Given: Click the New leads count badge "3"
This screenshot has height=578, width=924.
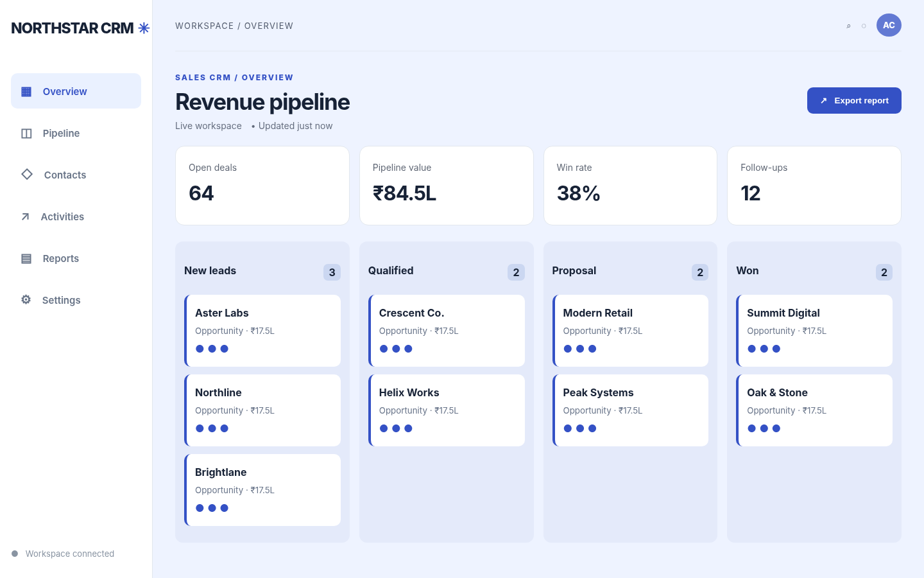Looking at the screenshot, I should click(332, 272).
